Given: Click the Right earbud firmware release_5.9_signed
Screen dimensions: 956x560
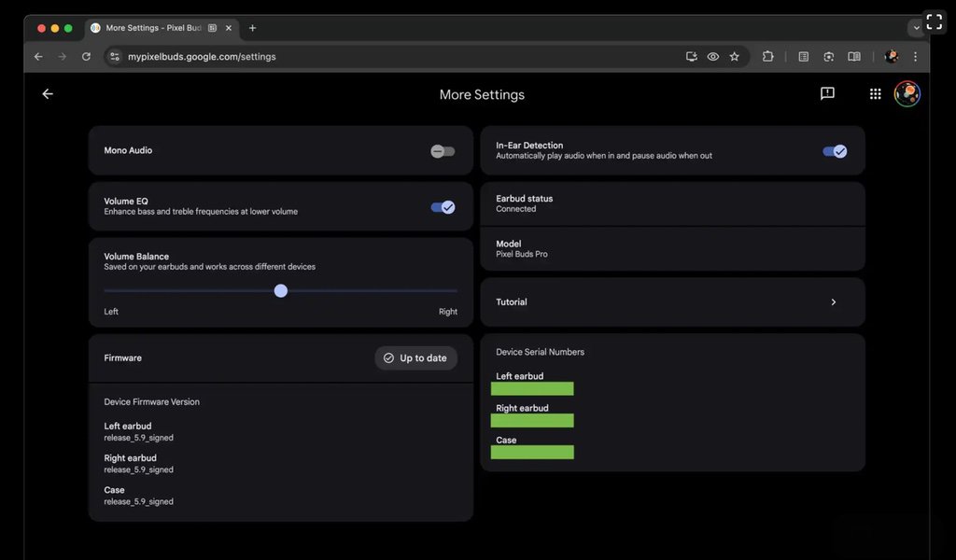Looking at the screenshot, I should tap(138, 469).
